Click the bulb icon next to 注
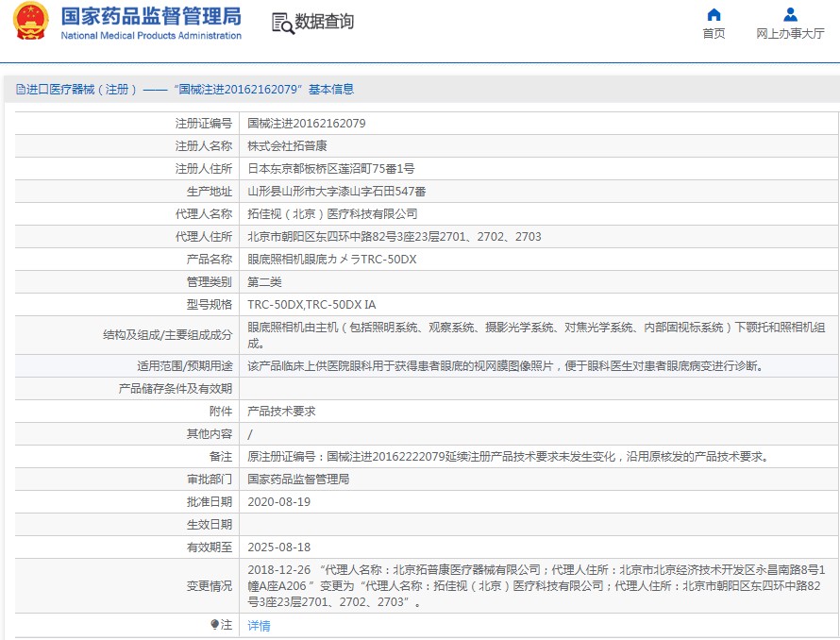The height and width of the screenshot is (640, 840). pos(214,625)
